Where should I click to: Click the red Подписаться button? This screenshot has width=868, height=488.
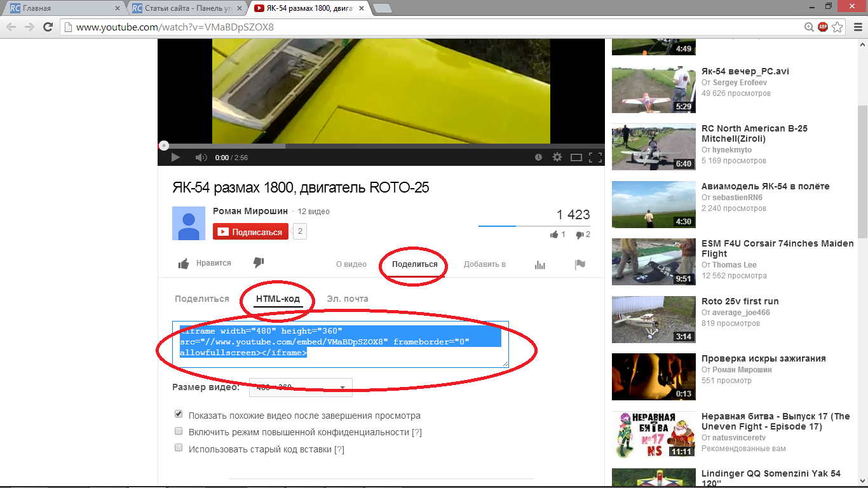pos(250,232)
